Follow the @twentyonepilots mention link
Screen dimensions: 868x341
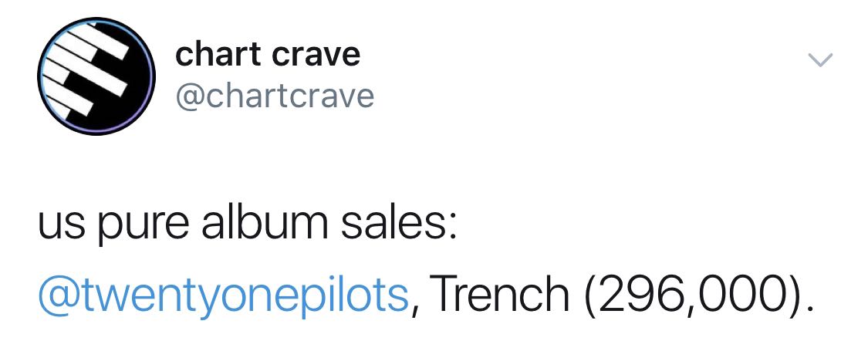click(x=222, y=295)
